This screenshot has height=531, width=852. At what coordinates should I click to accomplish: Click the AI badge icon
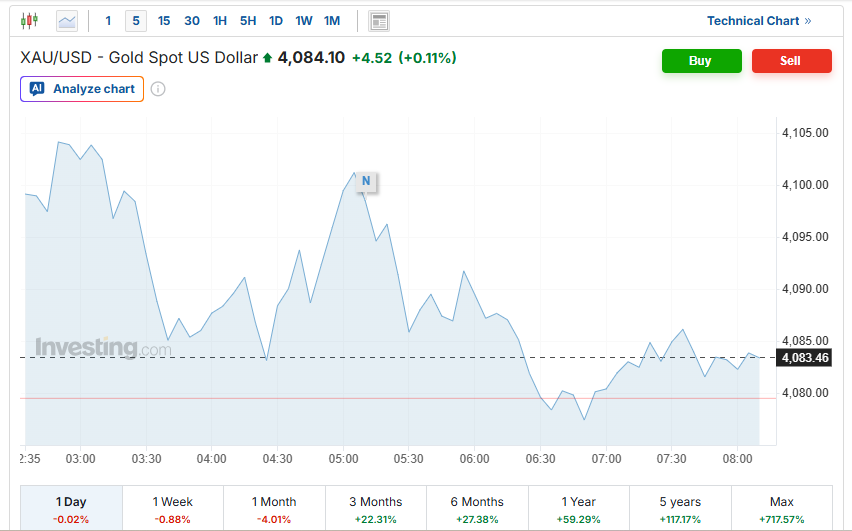tap(37, 89)
